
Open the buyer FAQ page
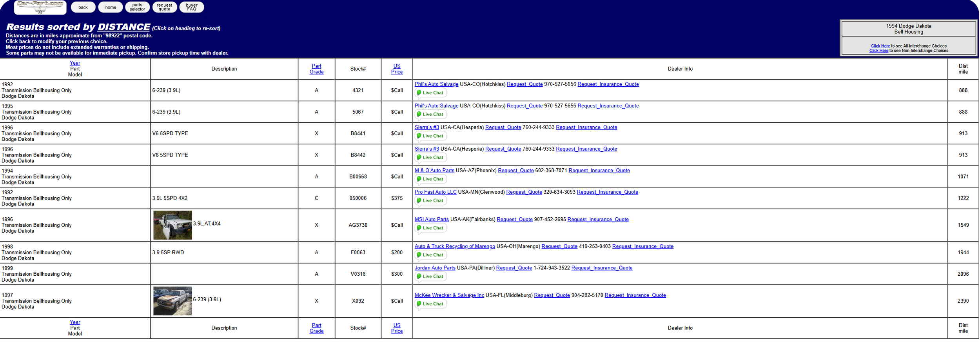pos(191,7)
